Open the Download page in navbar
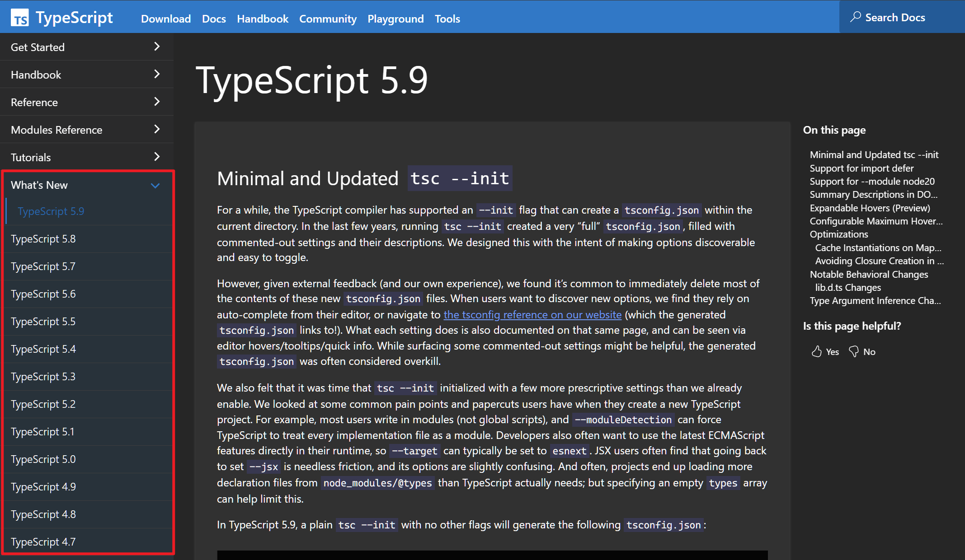The height and width of the screenshot is (560, 965). tap(165, 19)
